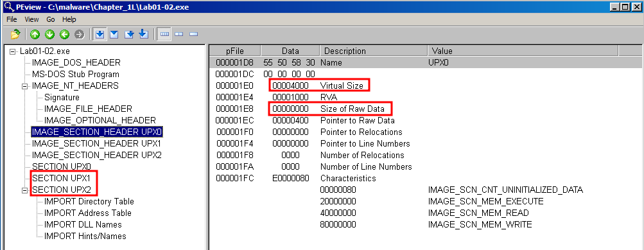Viewport: 644px width, 250px height.
Task: Click the third blue arrow view icon
Action: point(129,35)
